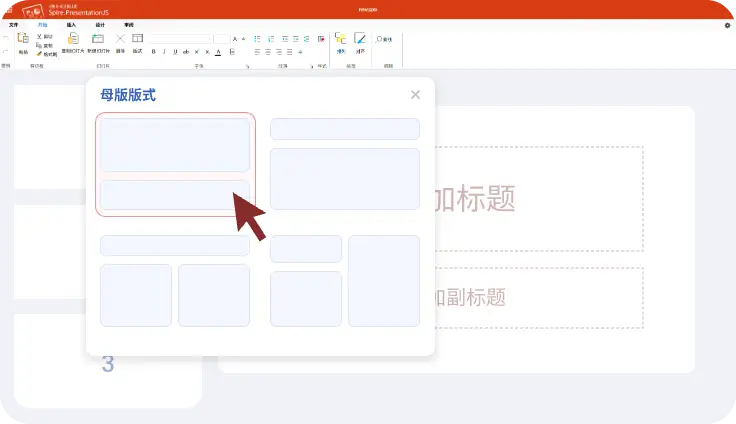
Task: Expand the paragraph group dialog launcher
Action: [x=312, y=66]
